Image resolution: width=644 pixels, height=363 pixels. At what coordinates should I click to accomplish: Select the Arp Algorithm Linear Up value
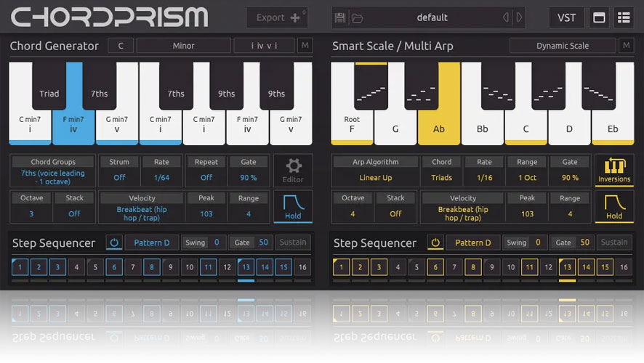[375, 178]
